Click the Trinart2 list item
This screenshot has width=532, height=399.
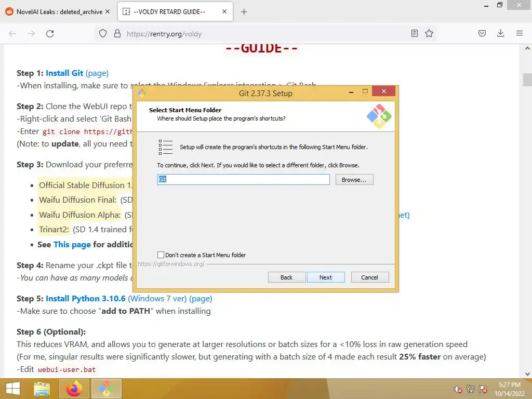click(x=85, y=229)
